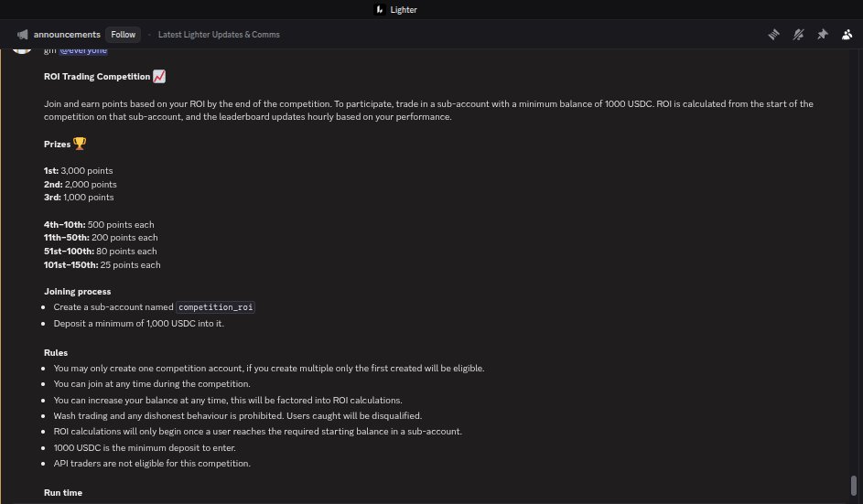
Task: Click topic 'Latest Lighter Updates & Comms'
Action: pyautogui.click(x=219, y=34)
